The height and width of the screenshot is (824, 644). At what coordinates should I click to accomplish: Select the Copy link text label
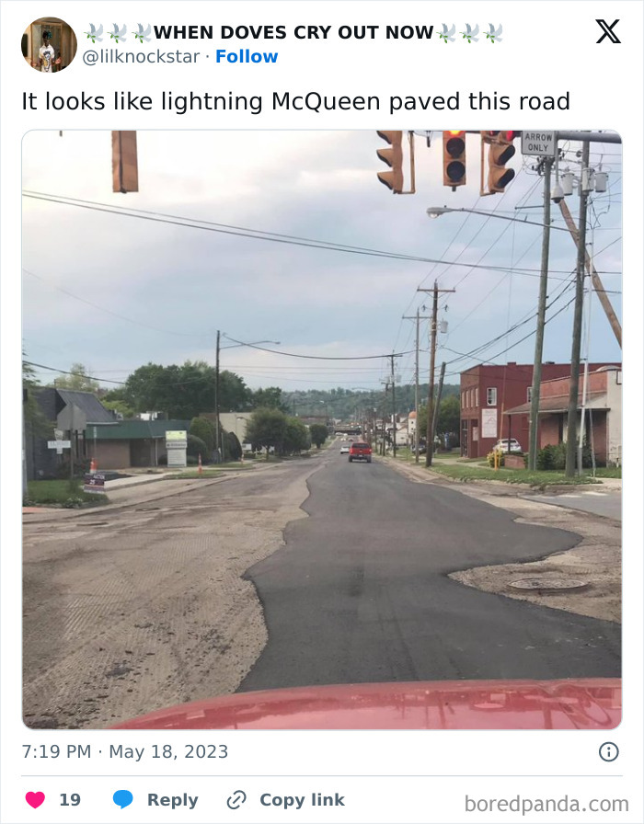tap(303, 800)
